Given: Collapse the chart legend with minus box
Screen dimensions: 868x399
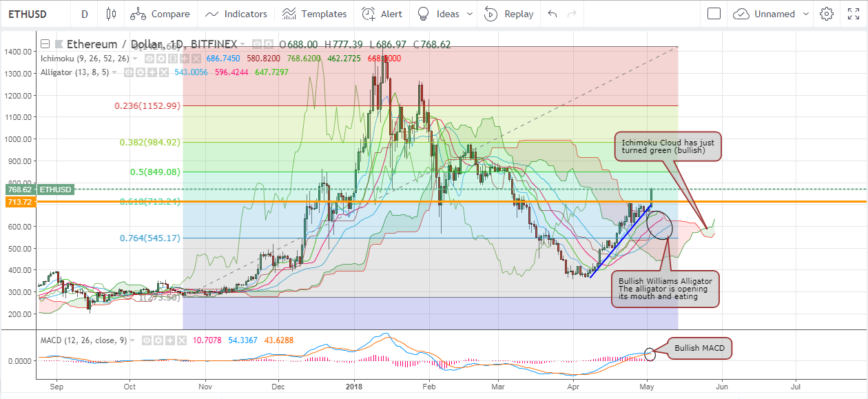Looking at the screenshot, I should (x=45, y=44).
